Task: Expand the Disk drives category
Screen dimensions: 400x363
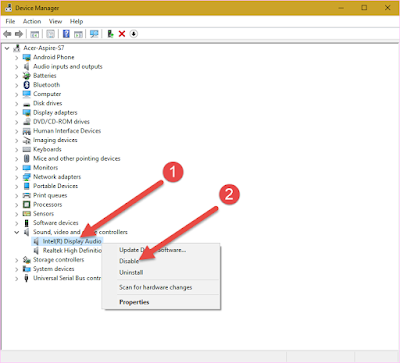Action: tap(16, 104)
